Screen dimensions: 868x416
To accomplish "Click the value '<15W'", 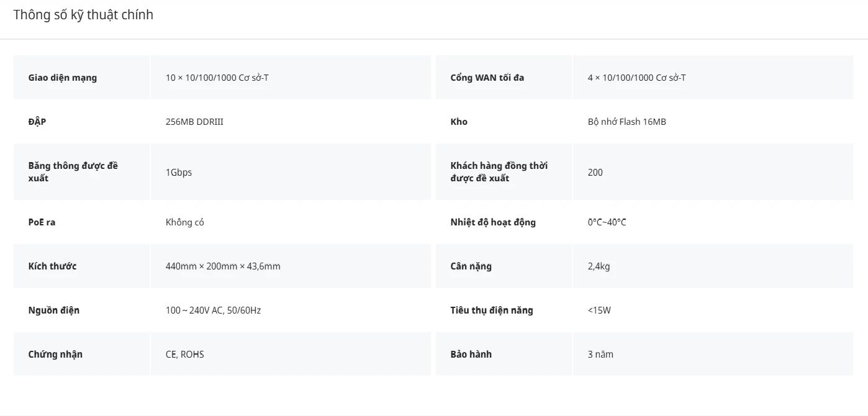I will (599, 310).
